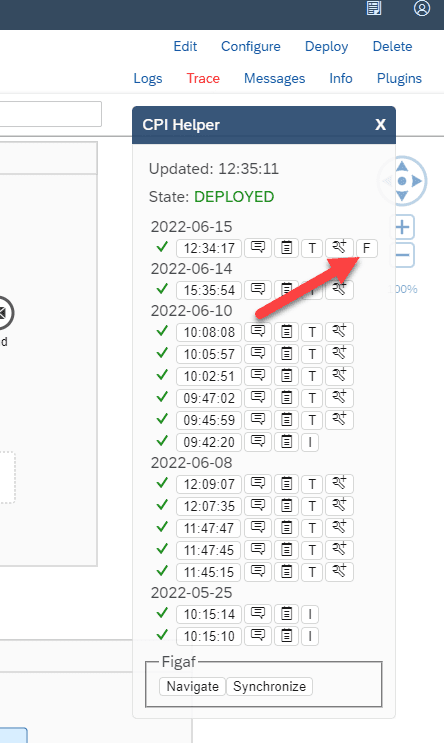Click the pan navigation compass control
The image size is (444, 743).
402,181
